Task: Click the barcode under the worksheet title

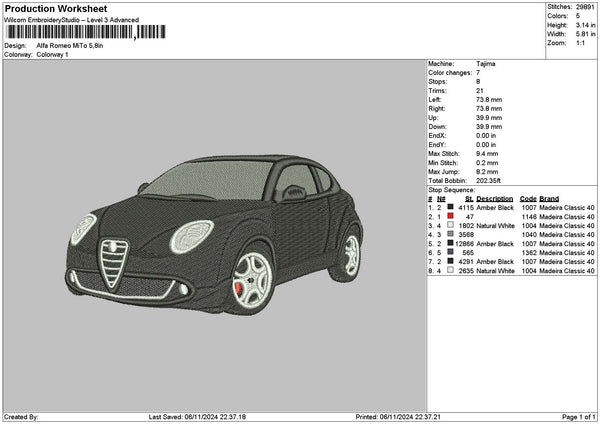Action: (x=85, y=32)
